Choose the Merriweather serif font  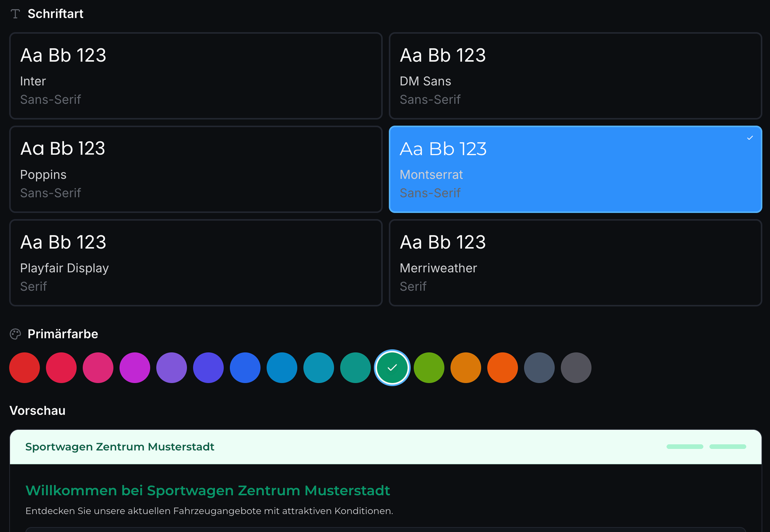coord(575,263)
